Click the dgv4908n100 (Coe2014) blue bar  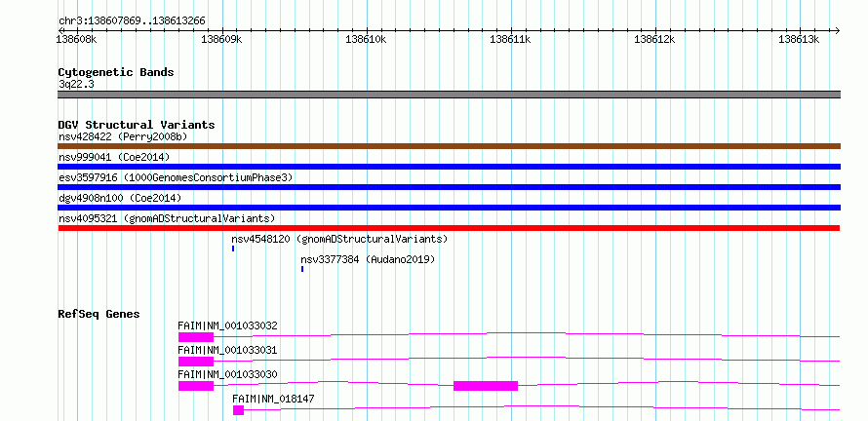pyautogui.click(x=449, y=208)
